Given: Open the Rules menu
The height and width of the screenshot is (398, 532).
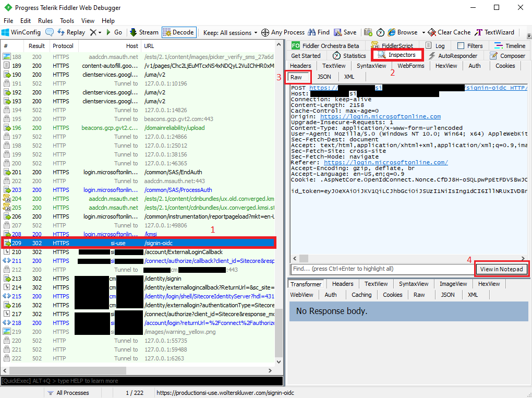Looking at the screenshot, I should (x=45, y=21).
